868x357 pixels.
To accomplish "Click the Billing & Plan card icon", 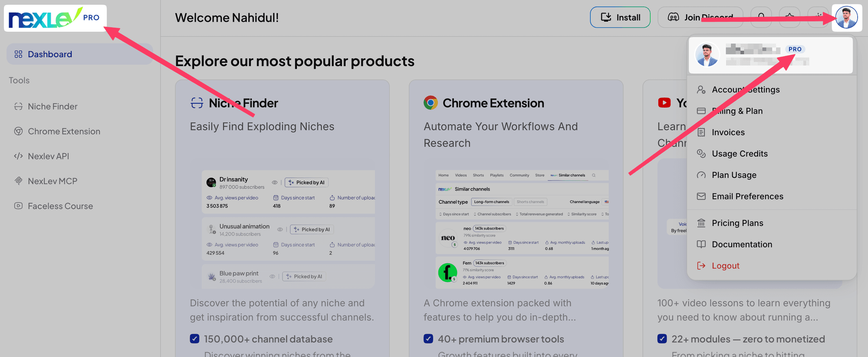I will [x=701, y=111].
